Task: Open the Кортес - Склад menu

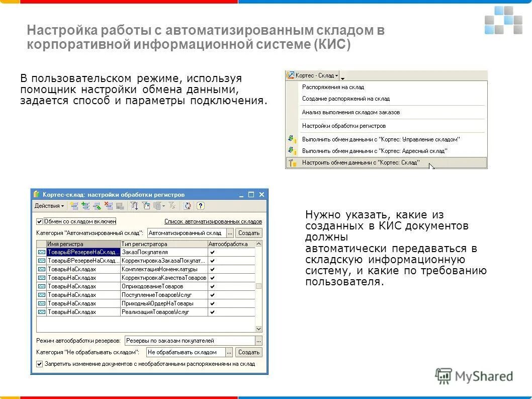Action: pos(312,75)
